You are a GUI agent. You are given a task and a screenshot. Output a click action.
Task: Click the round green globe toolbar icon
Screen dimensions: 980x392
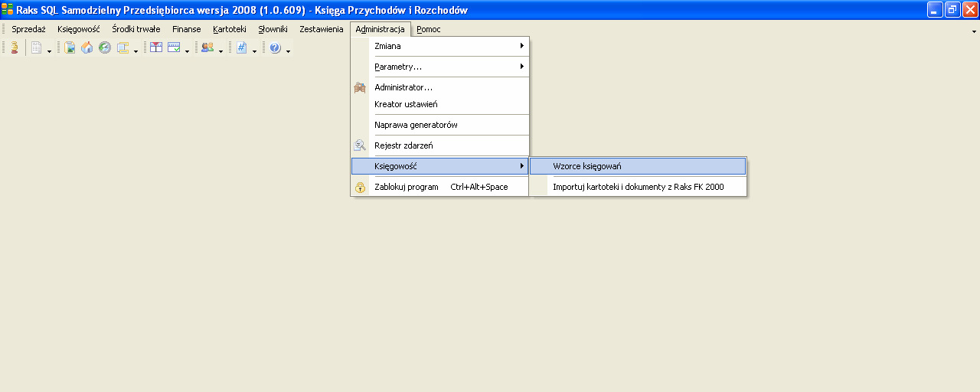click(x=105, y=47)
